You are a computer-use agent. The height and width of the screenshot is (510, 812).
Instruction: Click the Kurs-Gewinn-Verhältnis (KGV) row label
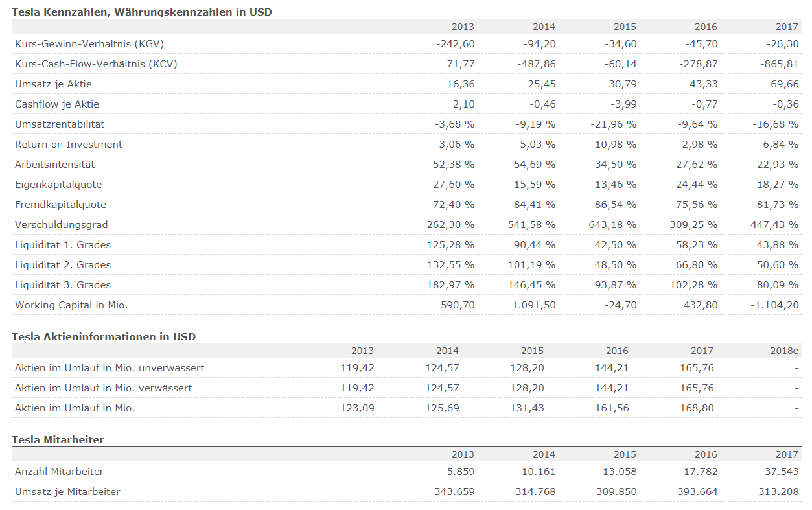pos(89,44)
